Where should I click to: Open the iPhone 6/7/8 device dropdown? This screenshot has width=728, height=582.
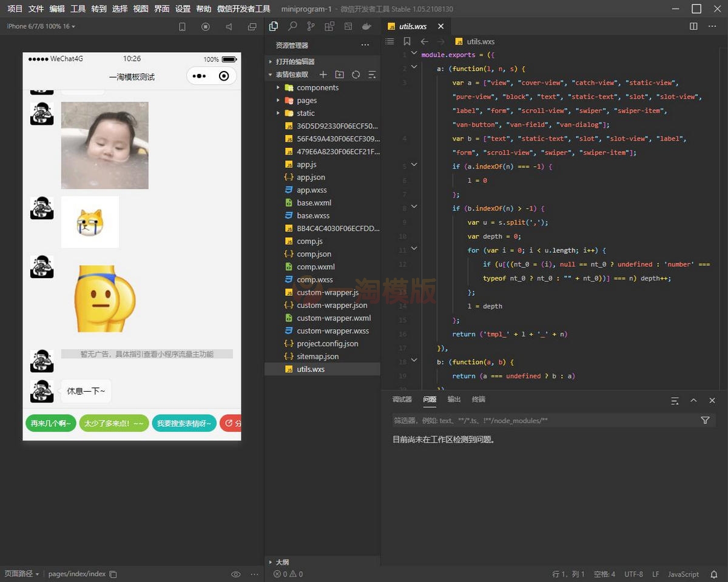[41, 27]
